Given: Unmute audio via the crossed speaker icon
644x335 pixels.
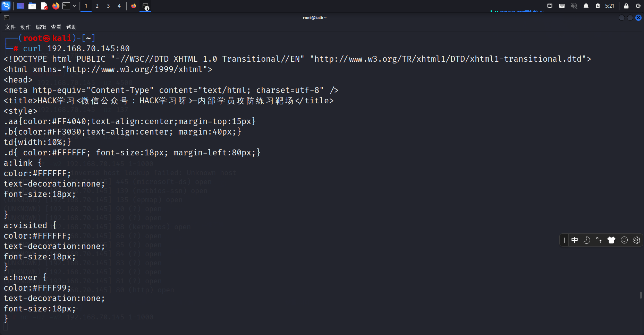Looking at the screenshot, I should click(x=574, y=6).
